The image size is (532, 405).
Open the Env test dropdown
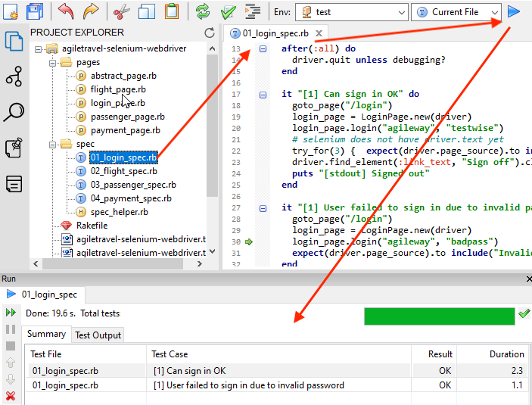tap(351, 12)
